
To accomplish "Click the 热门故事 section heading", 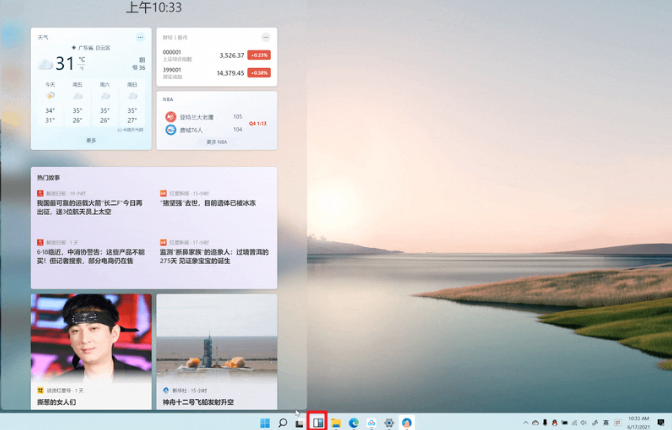I will pyautogui.click(x=48, y=177).
